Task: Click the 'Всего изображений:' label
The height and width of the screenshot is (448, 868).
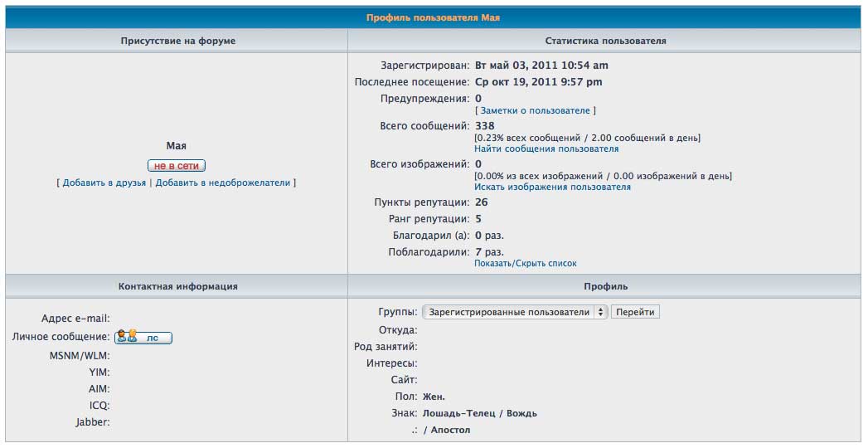Action: click(x=420, y=164)
